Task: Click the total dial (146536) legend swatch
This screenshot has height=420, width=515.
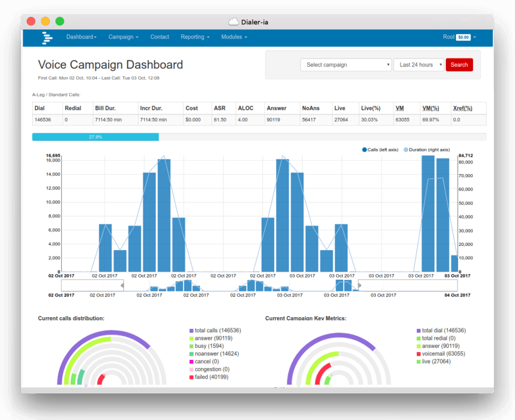Action: pos(419,331)
